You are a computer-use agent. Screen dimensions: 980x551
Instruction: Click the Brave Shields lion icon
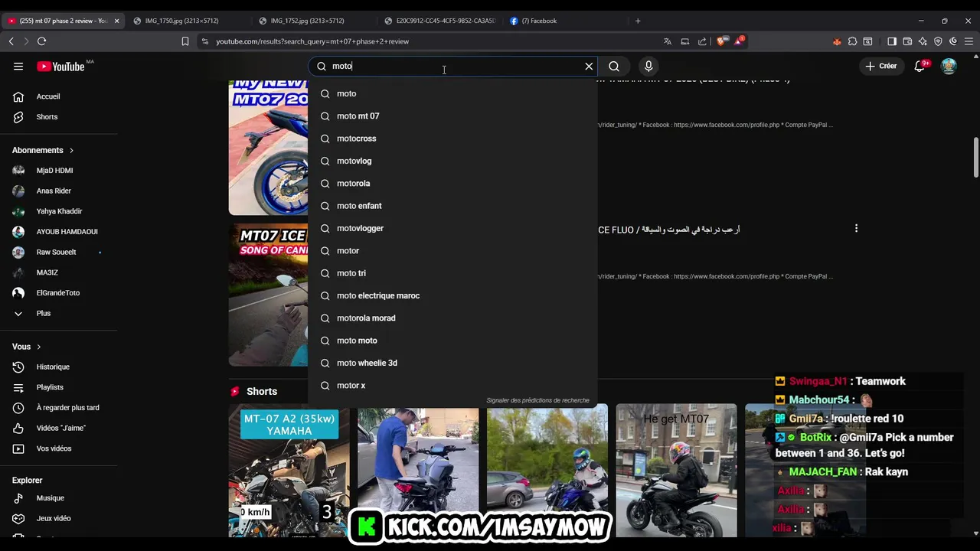(x=720, y=41)
